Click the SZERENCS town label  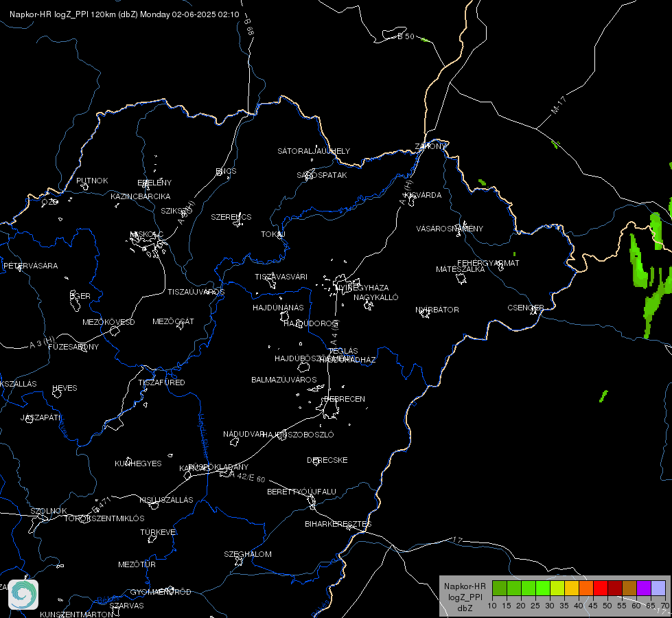point(231,217)
